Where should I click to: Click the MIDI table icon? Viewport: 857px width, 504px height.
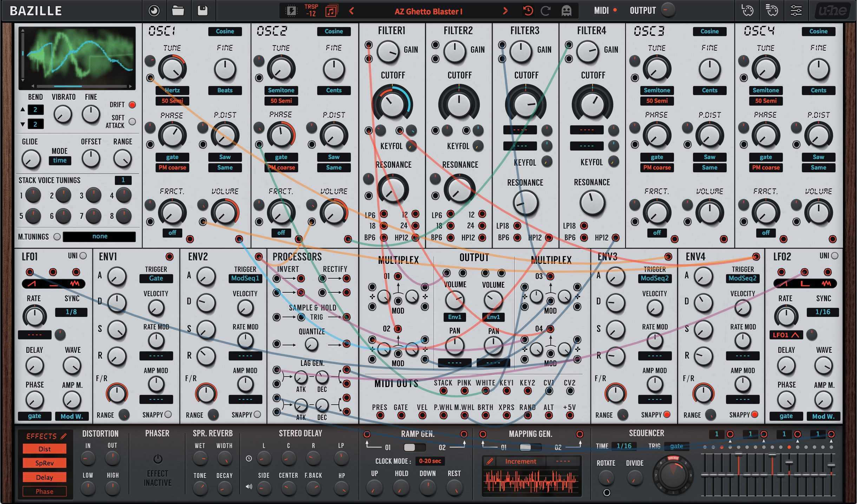tap(772, 11)
